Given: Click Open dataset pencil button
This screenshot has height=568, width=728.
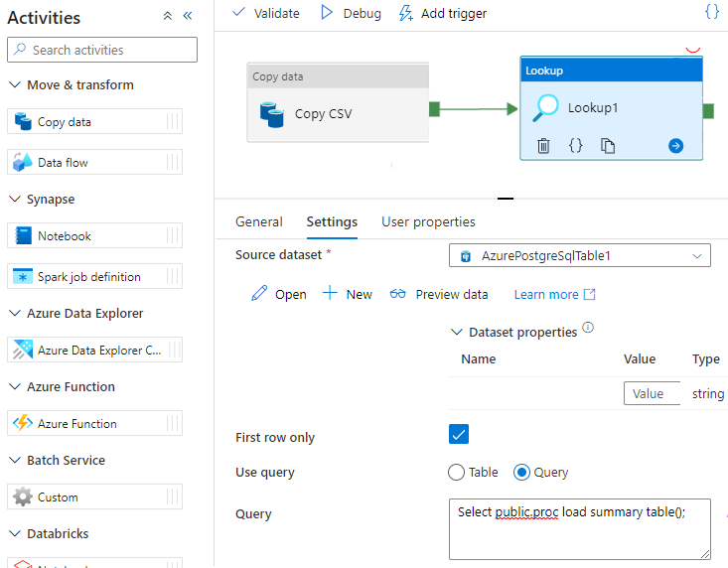Looking at the screenshot, I should [278, 294].
